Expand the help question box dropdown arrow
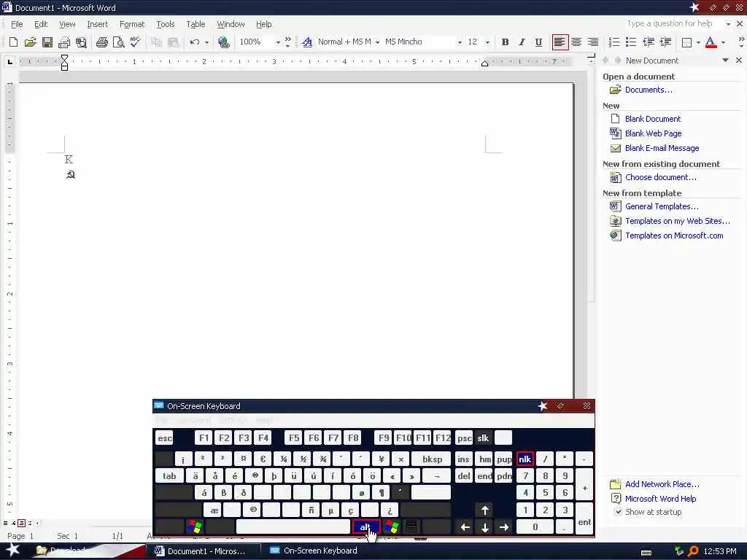 (728, 24)
